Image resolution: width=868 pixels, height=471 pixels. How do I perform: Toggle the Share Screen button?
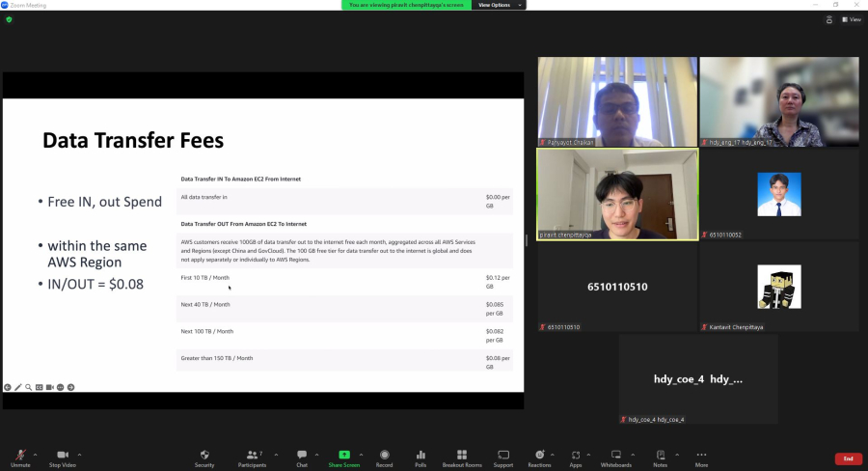(343, 457)
